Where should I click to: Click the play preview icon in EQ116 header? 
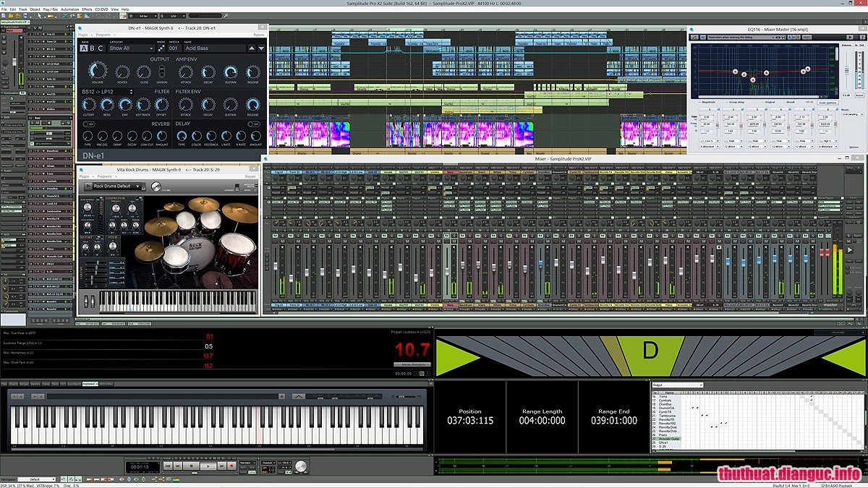[x=850, y=37]
